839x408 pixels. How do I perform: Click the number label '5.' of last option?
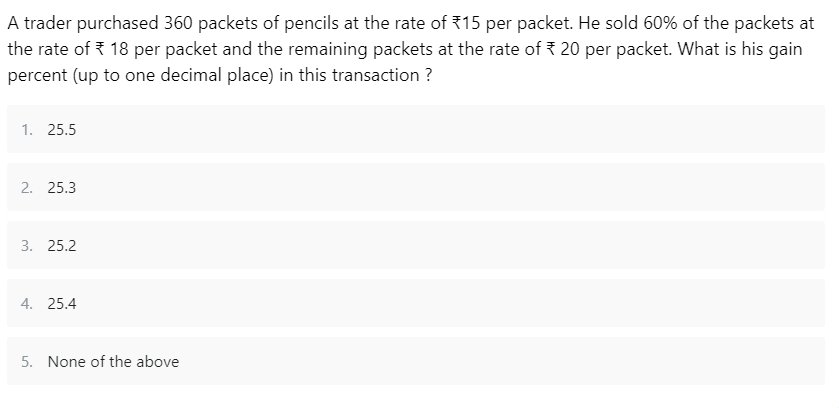(27, 361)
